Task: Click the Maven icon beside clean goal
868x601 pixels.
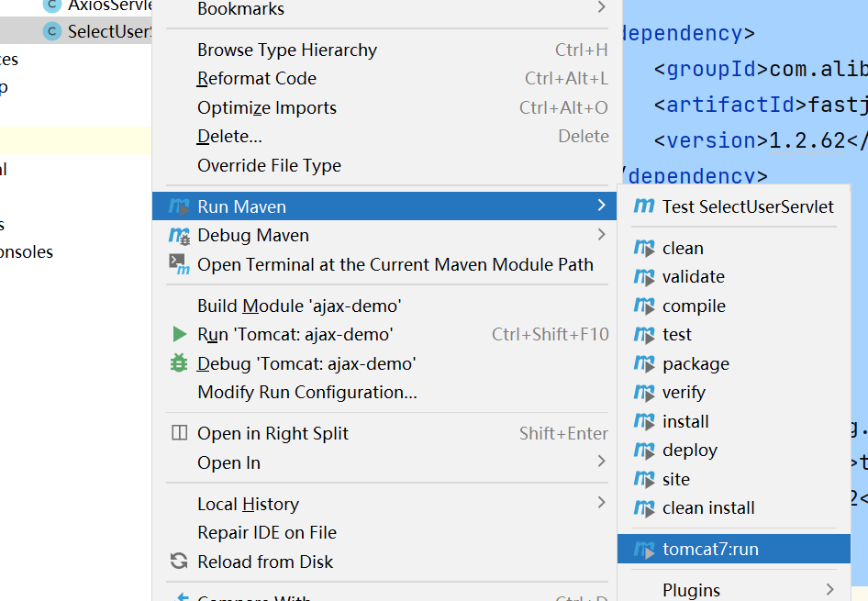Action: [644, 248]
